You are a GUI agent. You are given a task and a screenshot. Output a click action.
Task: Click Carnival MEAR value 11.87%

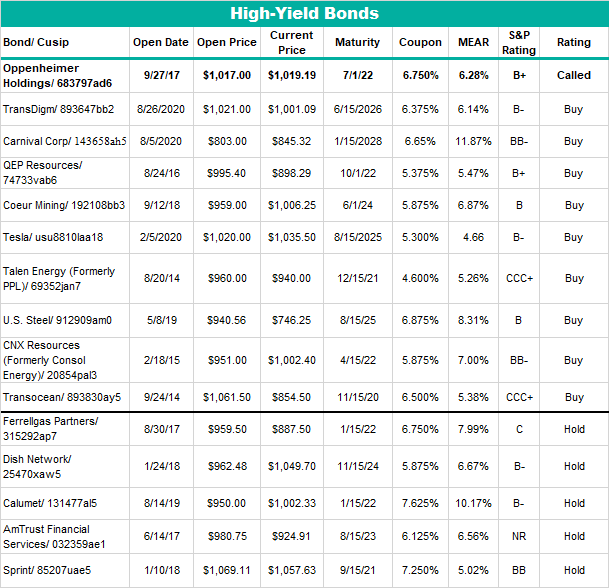pyautogui.click(x=473, y=141)
